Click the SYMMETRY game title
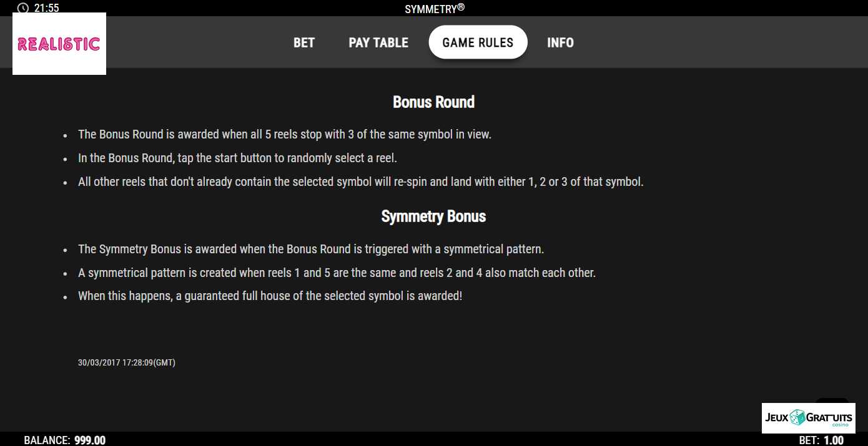 pyautogui.click(x=435, y=9)
